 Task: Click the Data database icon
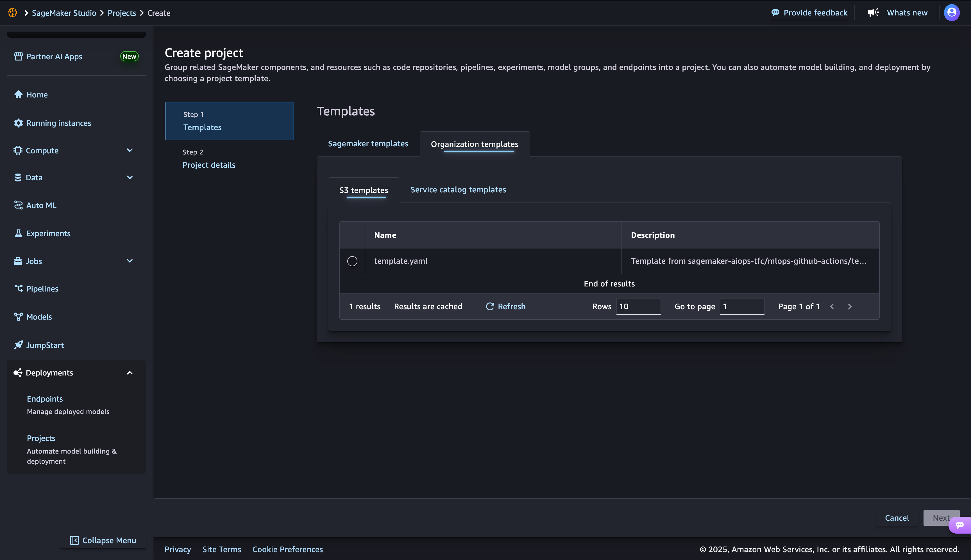click(18, 177)
